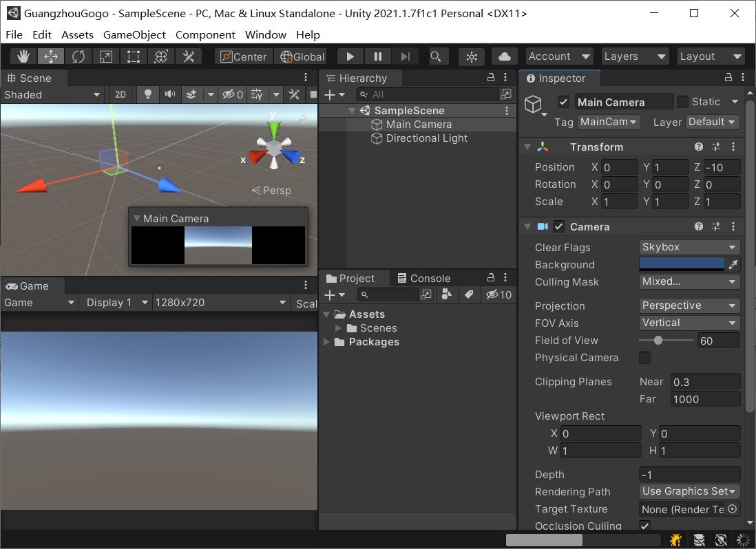
Task: Click the Clipping Planes Near field
Action: (705, 382)
